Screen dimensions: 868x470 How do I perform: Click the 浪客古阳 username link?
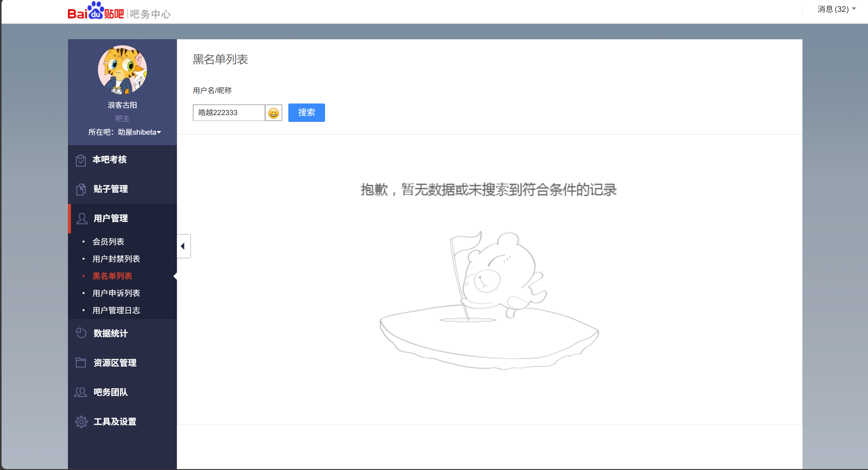122,105
